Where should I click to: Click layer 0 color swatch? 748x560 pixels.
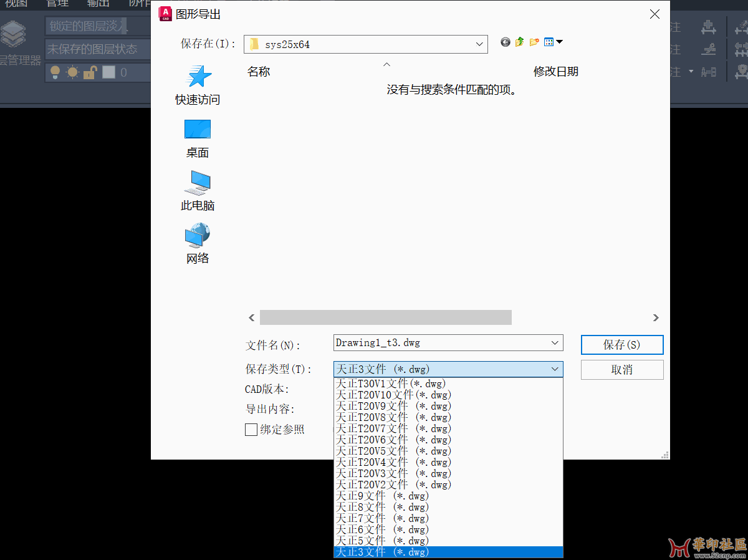click(x=108, y=72)
